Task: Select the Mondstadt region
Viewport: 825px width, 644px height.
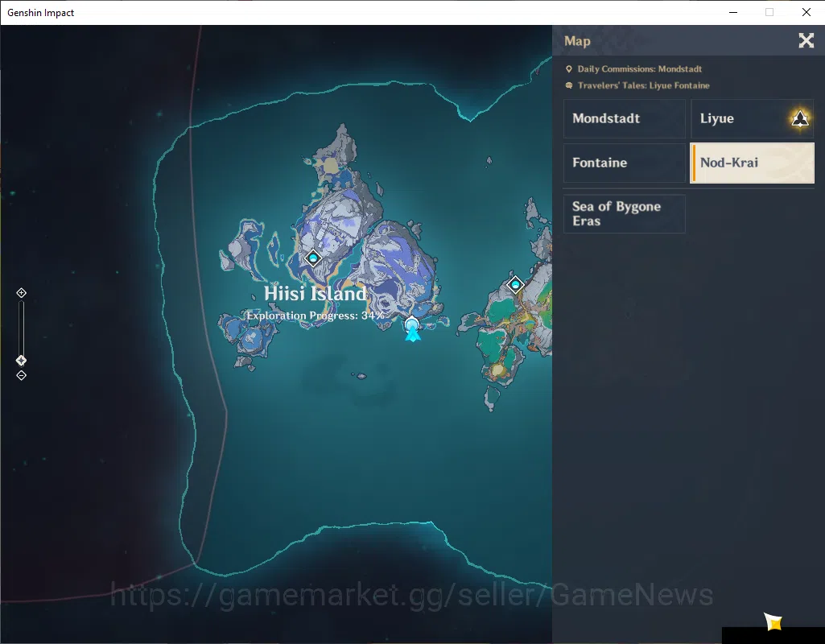Action: click(625, 118)
